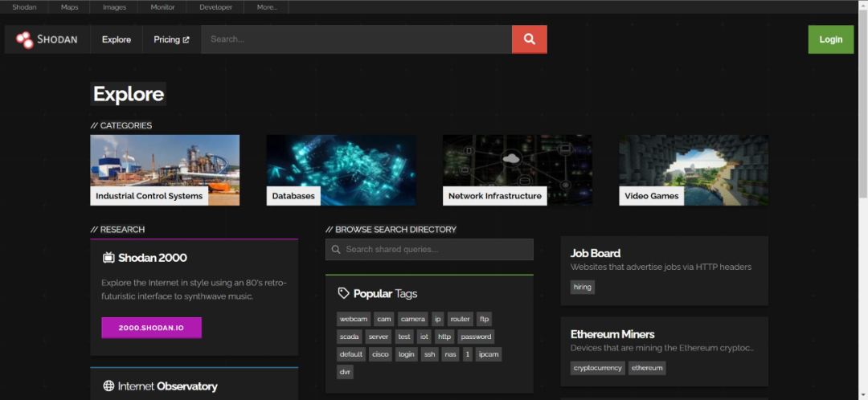The height and width of the screenshot is (400, 868).
Task: Select the default tag
Action: [x=351, y=354]
